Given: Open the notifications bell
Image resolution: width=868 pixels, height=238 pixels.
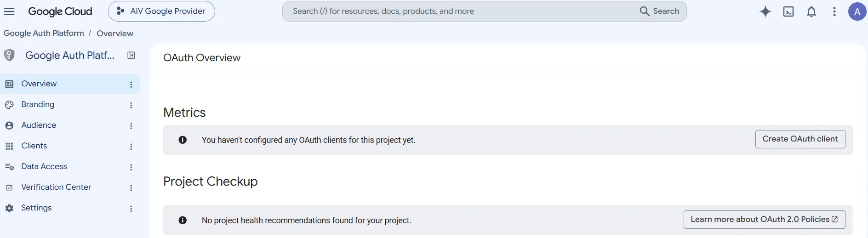Looking at the screenshot, I should pyautogui.click(x=811, y=11).
